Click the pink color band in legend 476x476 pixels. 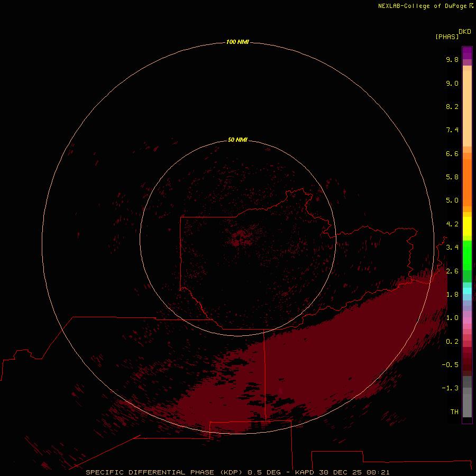467,321
